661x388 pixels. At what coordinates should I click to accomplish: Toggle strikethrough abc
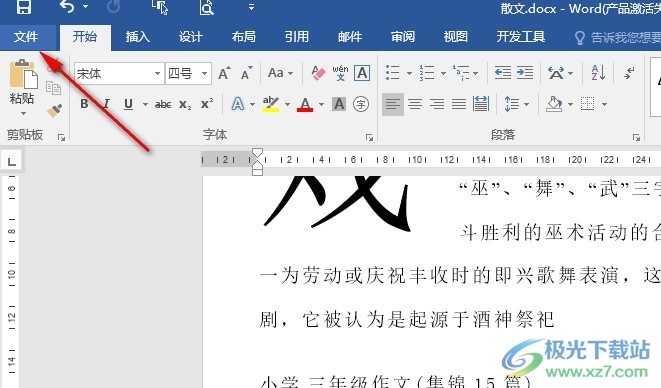click(x=163, y=104)
